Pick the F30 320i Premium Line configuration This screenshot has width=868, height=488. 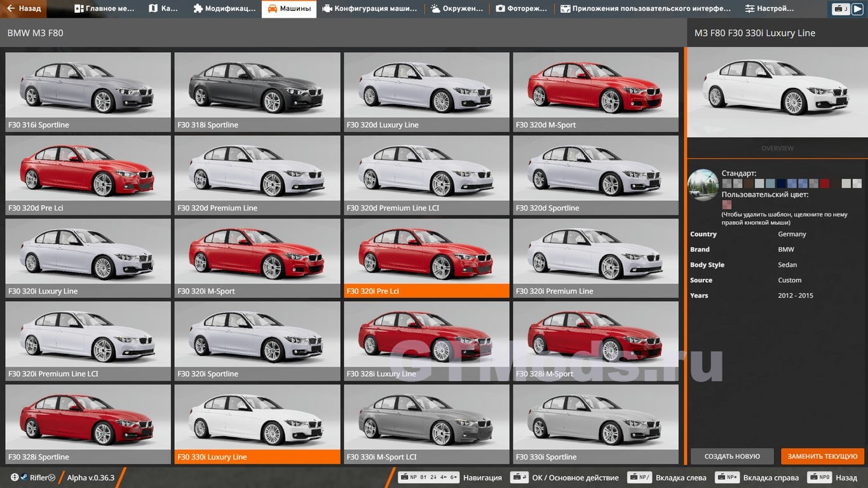tap(596, 258)
